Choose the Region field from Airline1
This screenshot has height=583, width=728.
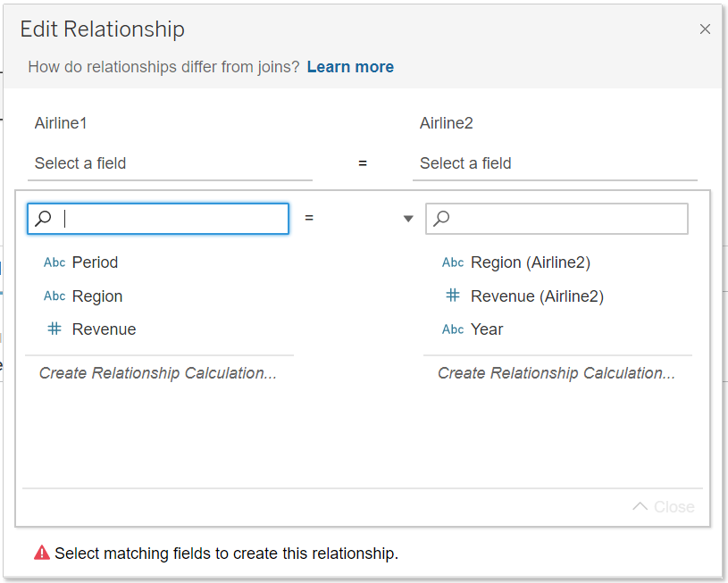coord(97,296)
